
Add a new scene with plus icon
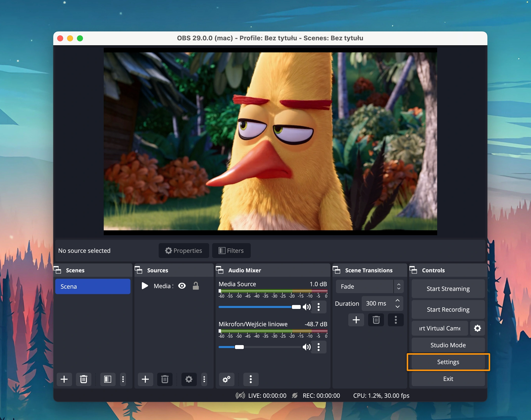(64, 379)
